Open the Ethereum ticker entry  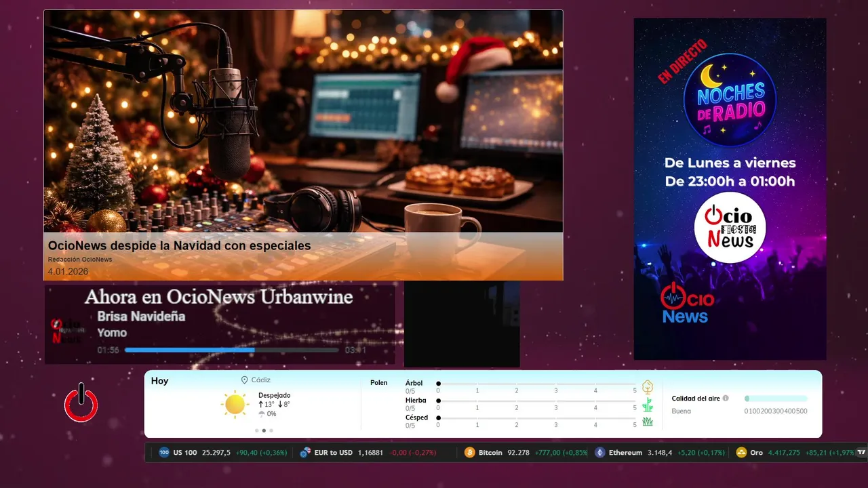pyautogui.click(x=660, y=453)
